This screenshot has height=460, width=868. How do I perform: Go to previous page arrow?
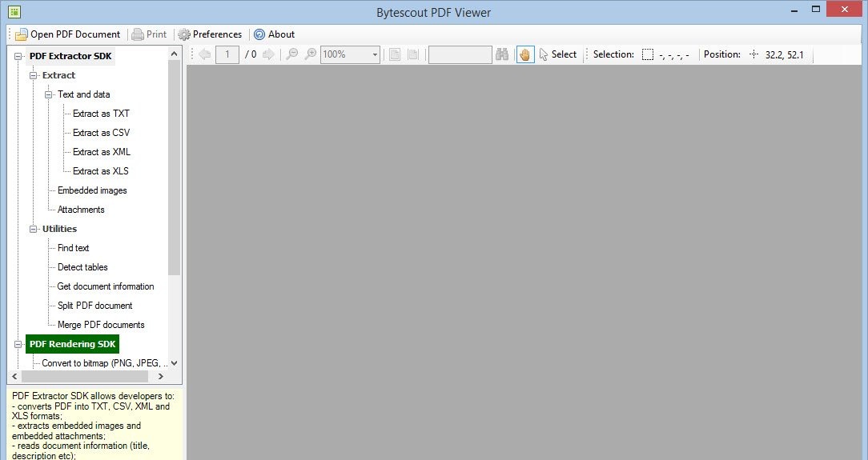click(205, 54)
